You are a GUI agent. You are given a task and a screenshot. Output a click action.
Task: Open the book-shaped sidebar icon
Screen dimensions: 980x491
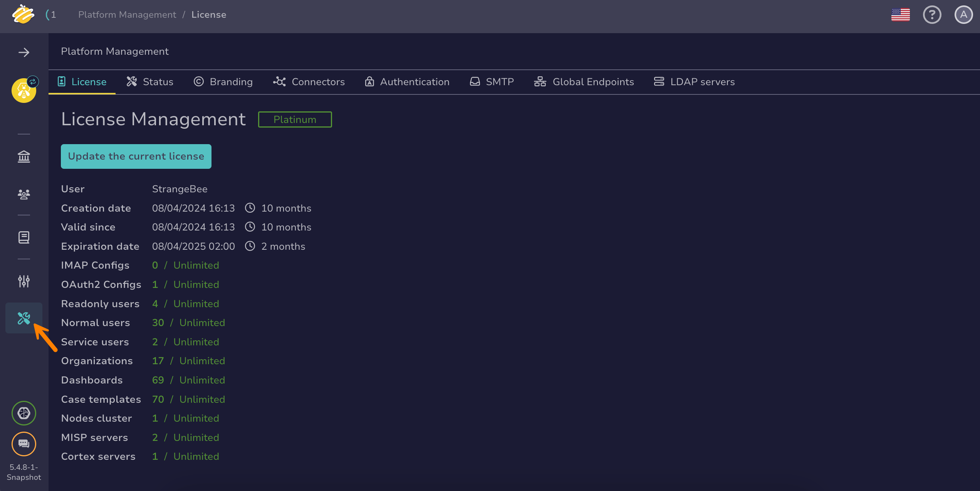(x=24, y=237)
